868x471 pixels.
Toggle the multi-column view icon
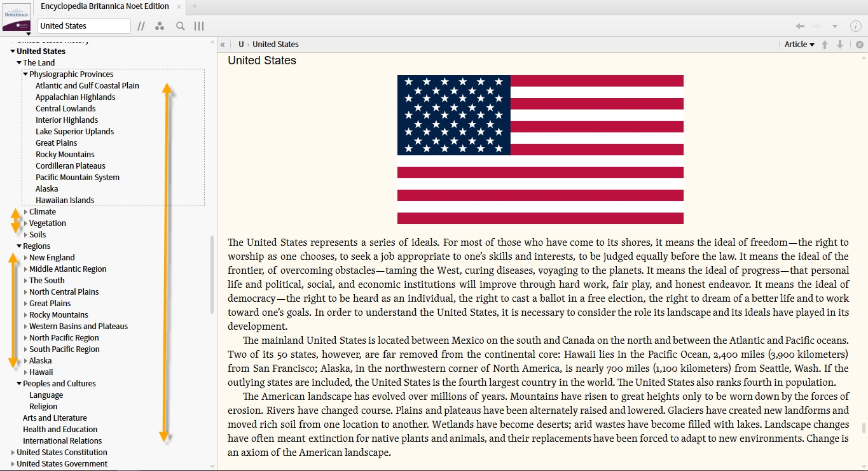[199, 26]
